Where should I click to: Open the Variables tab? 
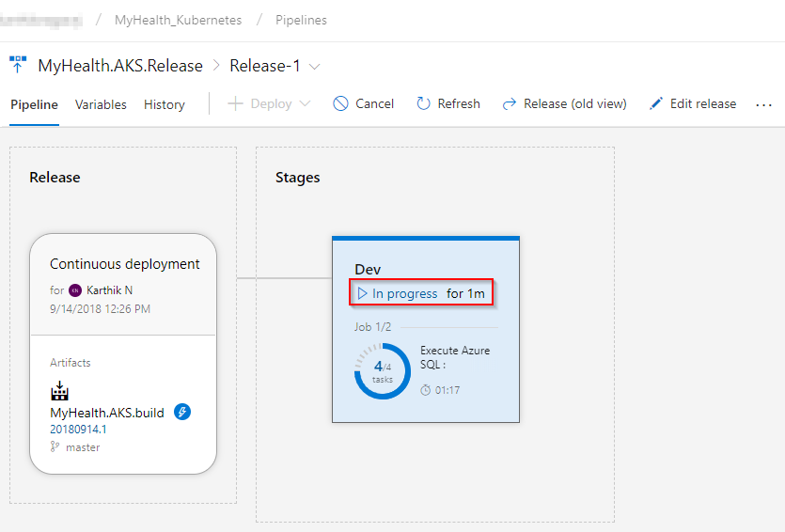pos(101,104)
